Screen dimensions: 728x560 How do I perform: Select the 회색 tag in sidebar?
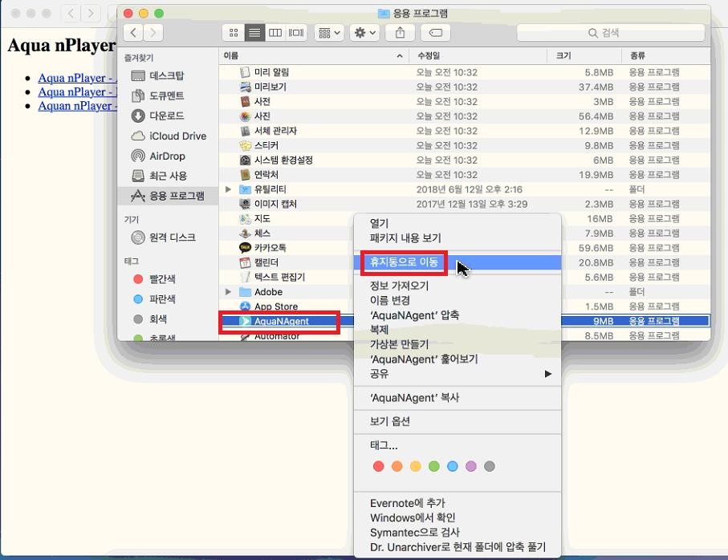[x=168, y=319]
